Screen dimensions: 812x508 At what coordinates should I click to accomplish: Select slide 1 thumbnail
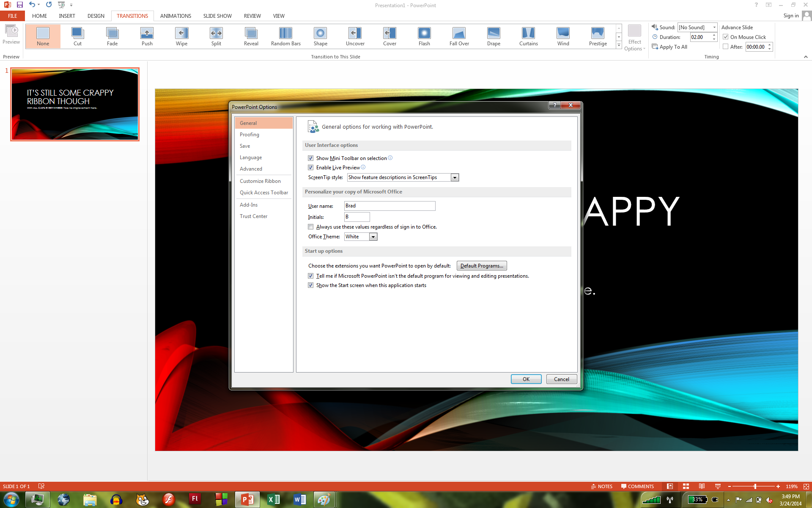(x=75, y=104)
